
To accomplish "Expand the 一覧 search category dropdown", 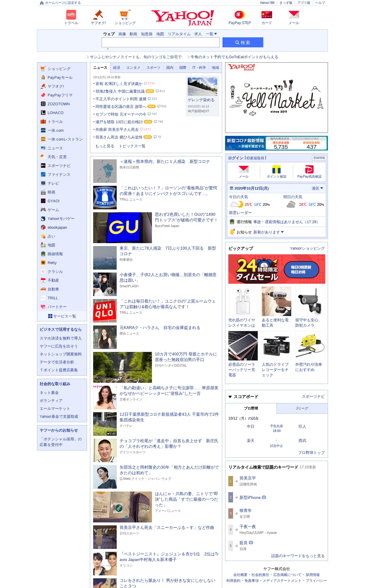I will pyautogui.click(x=211, y=34).
